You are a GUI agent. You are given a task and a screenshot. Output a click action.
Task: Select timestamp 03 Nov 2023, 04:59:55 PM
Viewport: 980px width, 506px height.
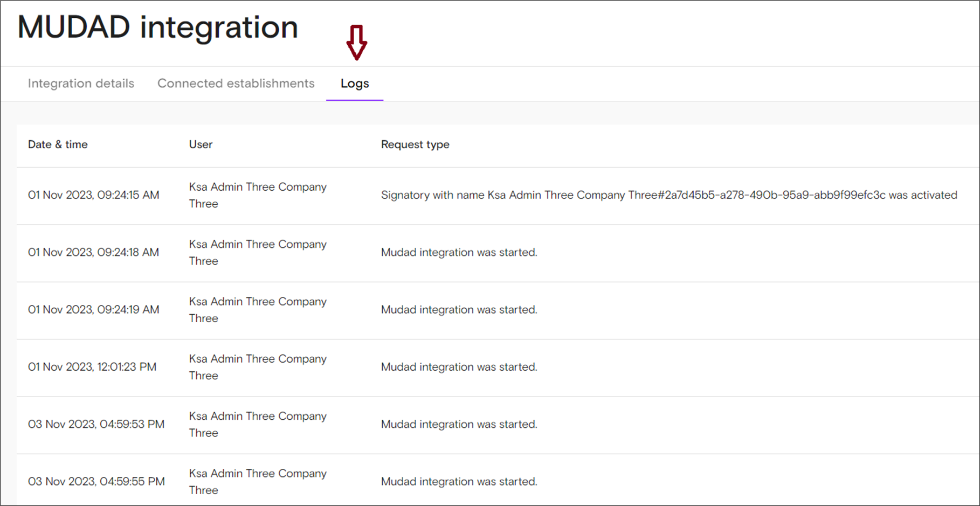tap(96, 481)
